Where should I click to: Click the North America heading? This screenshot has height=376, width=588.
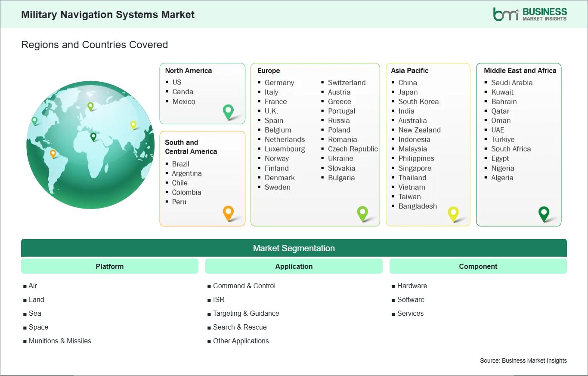pyautogui.click(x=189, y=71)
